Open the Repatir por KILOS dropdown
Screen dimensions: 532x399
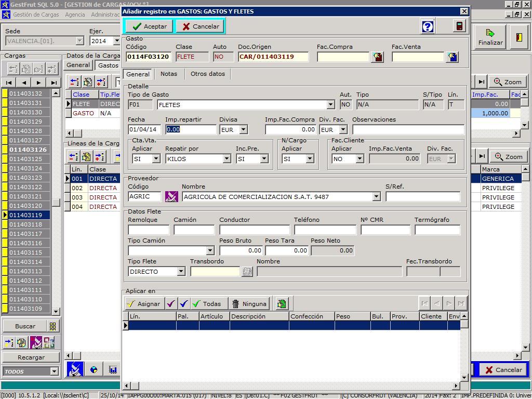pos(227,159)
